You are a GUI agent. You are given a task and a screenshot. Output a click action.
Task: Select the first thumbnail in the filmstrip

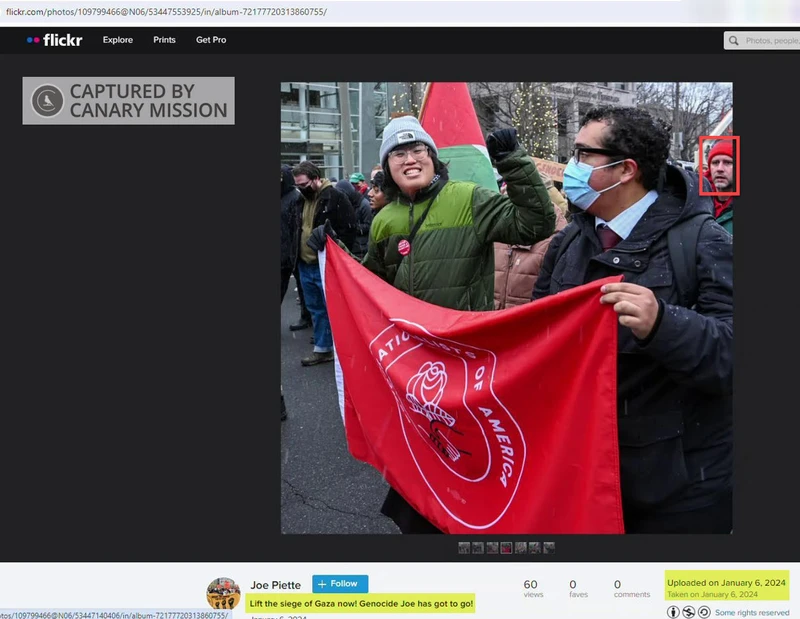[464, 548]
